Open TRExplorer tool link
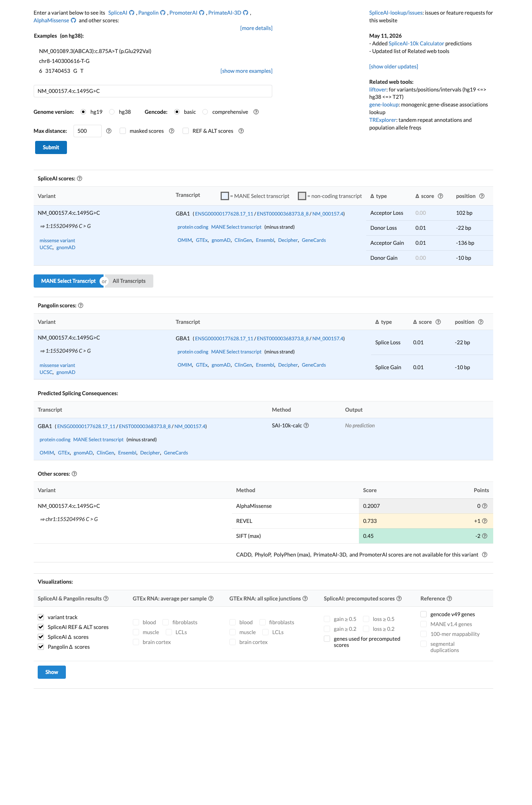This screenshot has height=805, width=532. tap(382, 120)
